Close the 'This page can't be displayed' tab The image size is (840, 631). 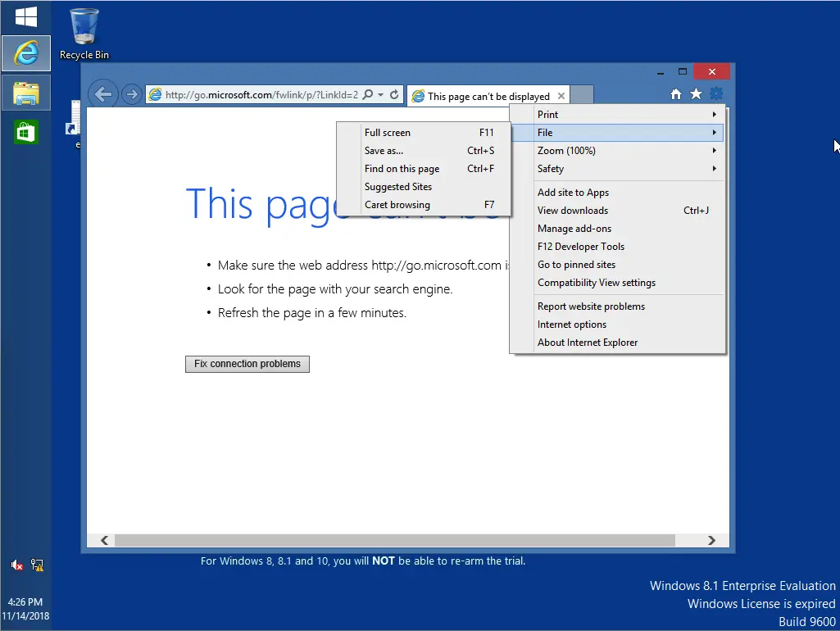[561, 96]
